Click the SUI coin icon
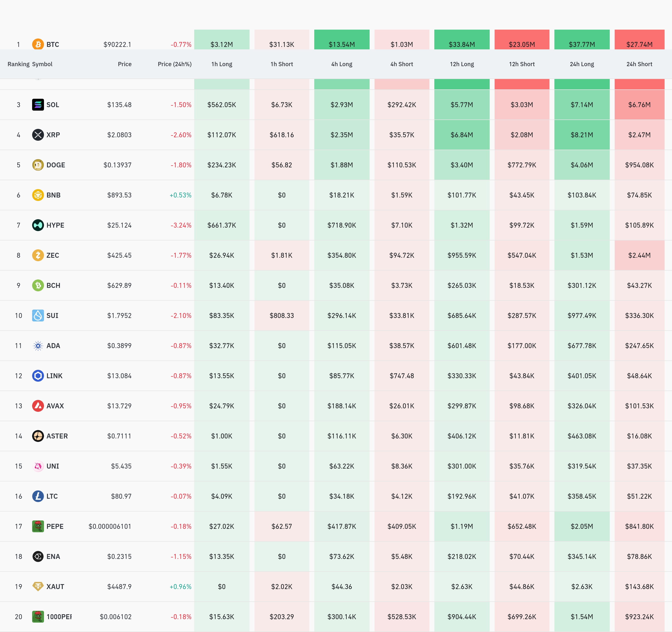 point(38,316)
